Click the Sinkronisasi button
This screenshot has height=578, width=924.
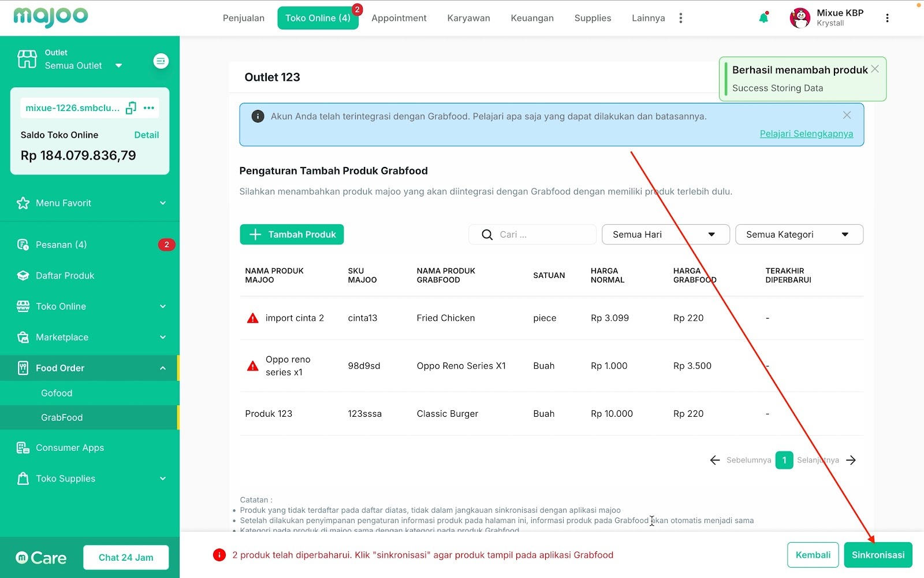pos(878,555)
